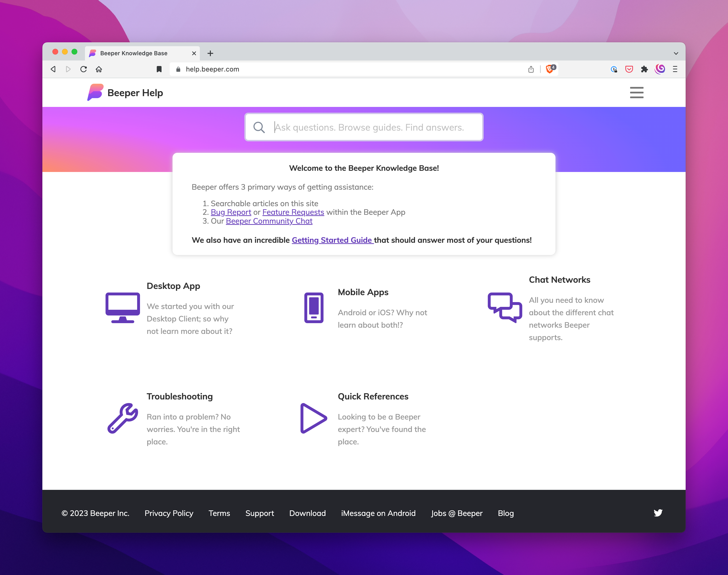
Task: Open the Beeper Community Chat link
Action: 269,221
